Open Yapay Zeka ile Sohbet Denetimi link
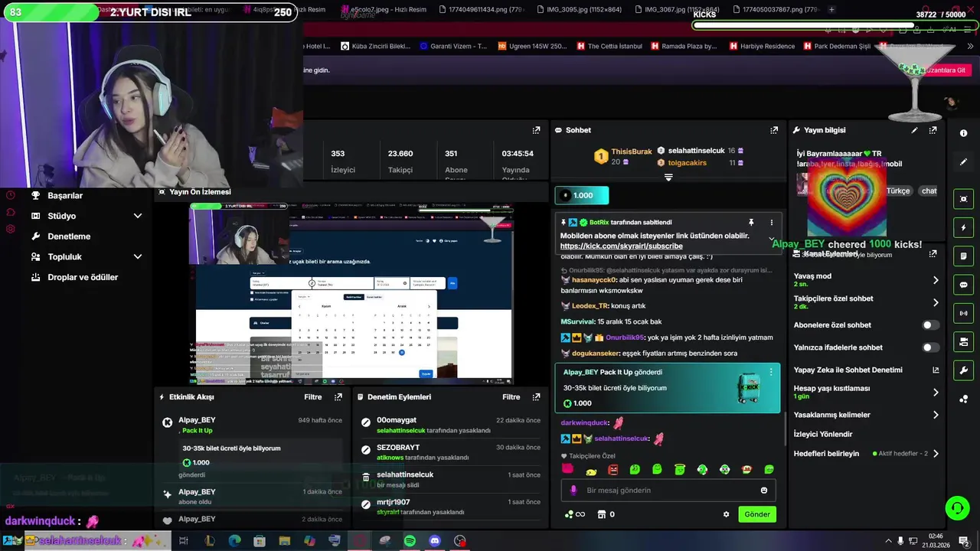980x551 pixels. 866,370
